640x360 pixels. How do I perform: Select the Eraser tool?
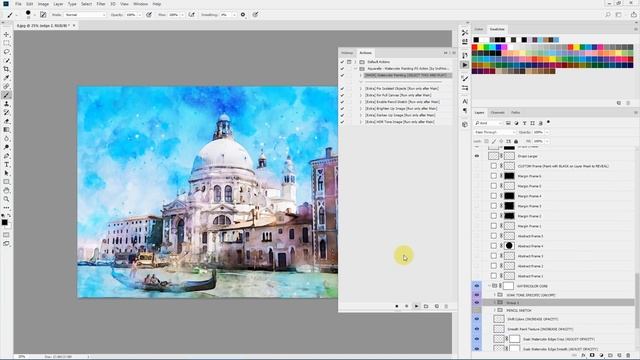(6, 121)
